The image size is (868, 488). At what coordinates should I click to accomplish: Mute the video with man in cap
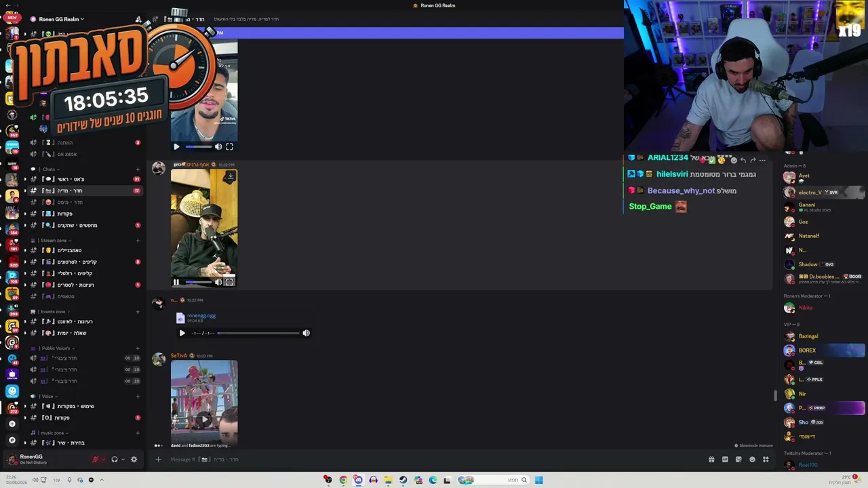coord(218,282)
